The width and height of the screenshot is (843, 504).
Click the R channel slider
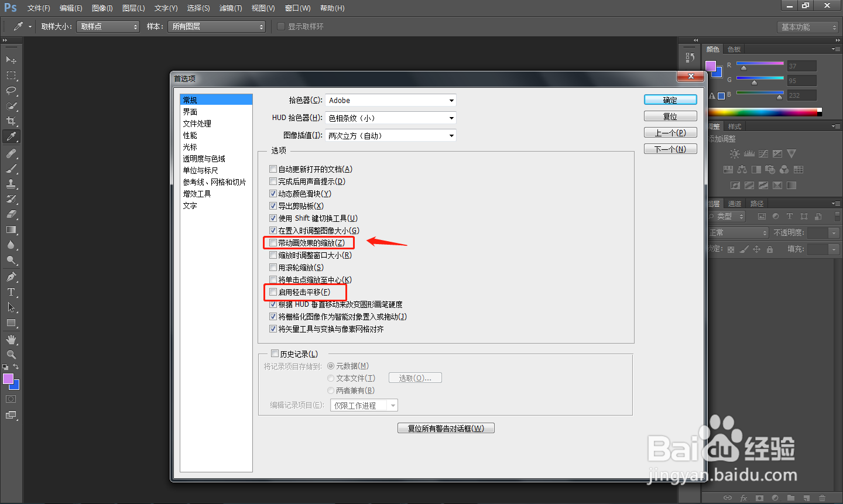tap(760, 63)
